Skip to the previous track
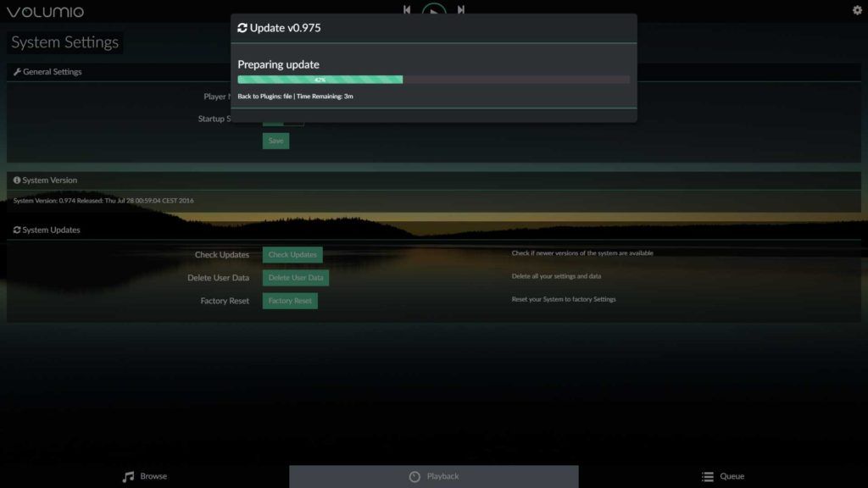The width and height of the screenshot is (868, 488). [407, 10]
